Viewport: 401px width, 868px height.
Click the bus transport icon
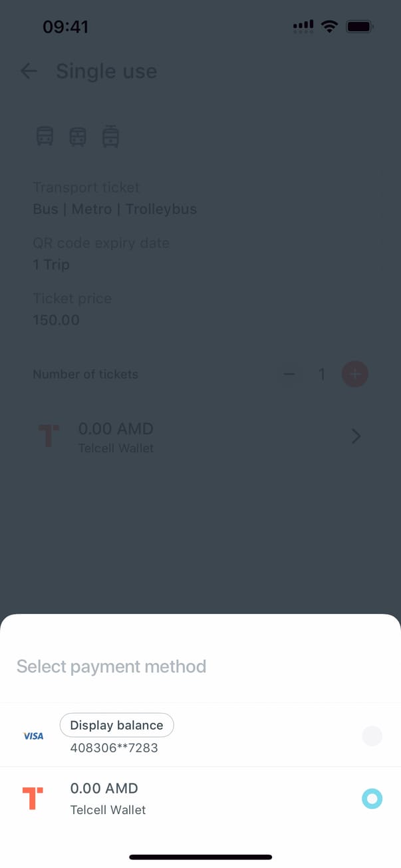(x=45, y=137)
